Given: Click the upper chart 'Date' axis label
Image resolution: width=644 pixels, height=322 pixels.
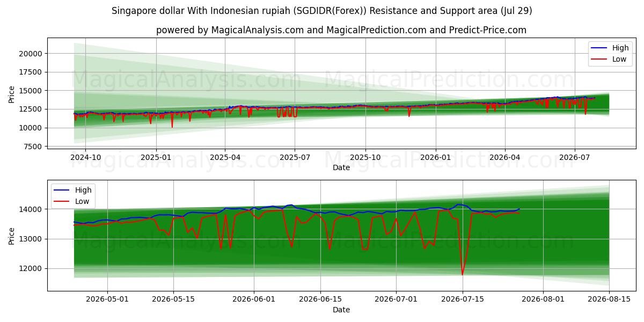Looking at the screenshot, I should point(341,167).
